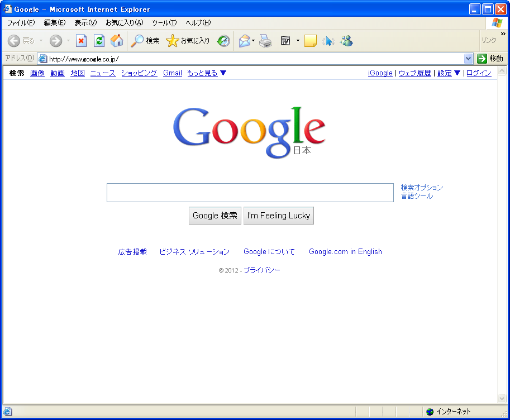The width and height of the screenshot is (510, 420).
Task: Open Google.com in English link
Action: pos(345,252)
